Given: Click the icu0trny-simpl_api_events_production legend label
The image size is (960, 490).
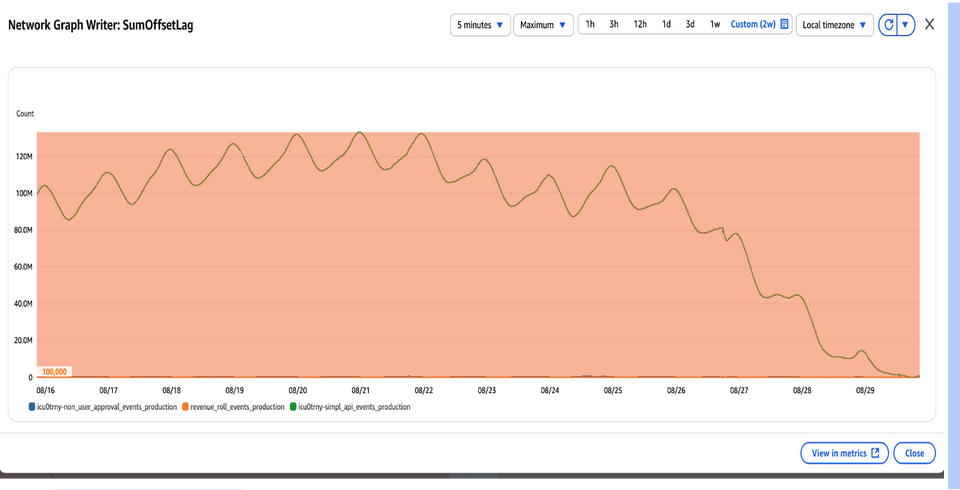Looking at the screenshot, I should pos(354,407).
